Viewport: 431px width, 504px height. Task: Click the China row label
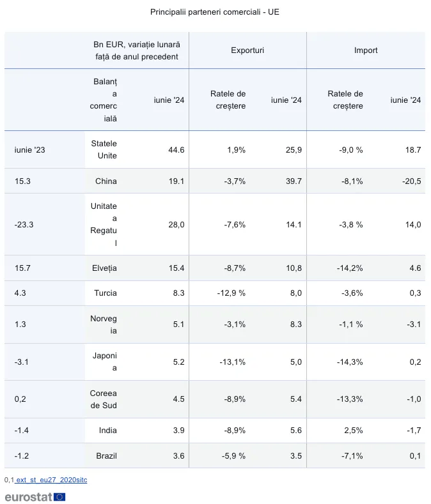click(106, 181)
